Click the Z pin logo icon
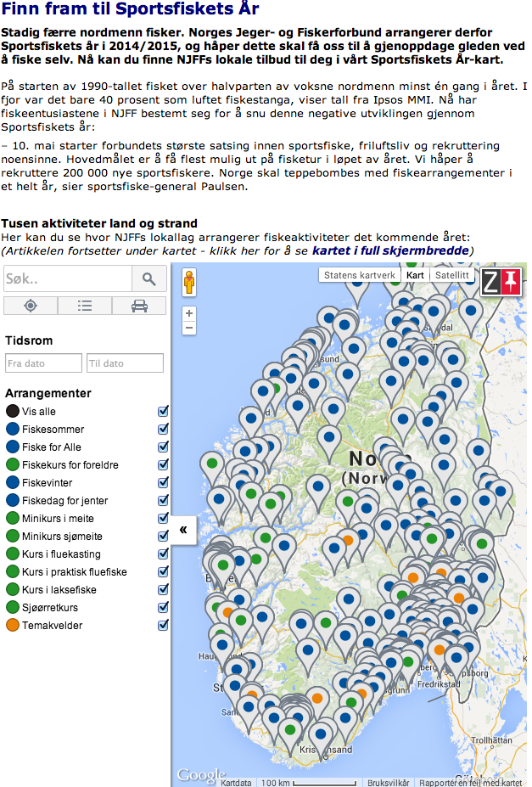Viewport: 532px width, 787px height. [501, 282]
